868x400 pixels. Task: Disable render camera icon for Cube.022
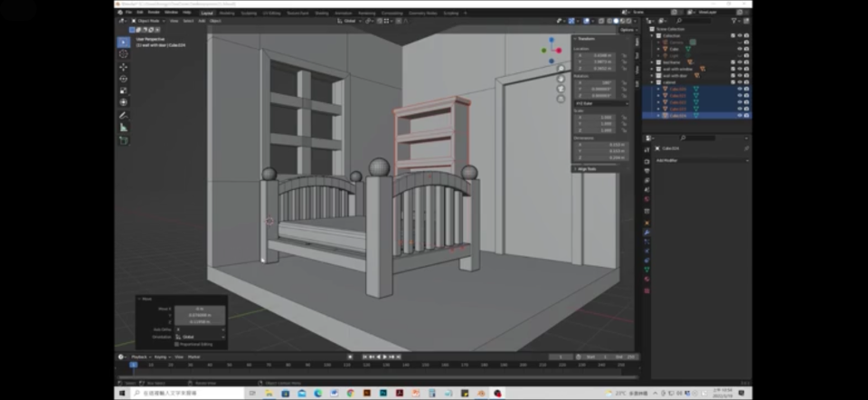tap(746, 102)
